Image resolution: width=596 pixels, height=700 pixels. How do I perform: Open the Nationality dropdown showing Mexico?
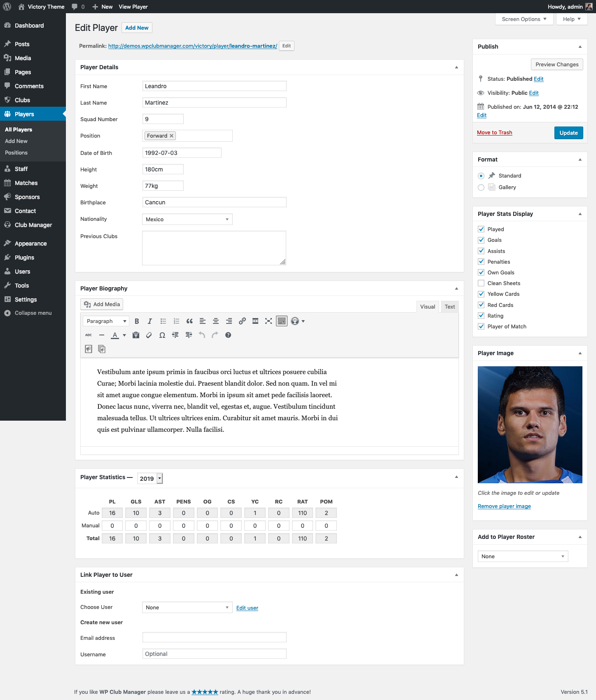[187, 220]
